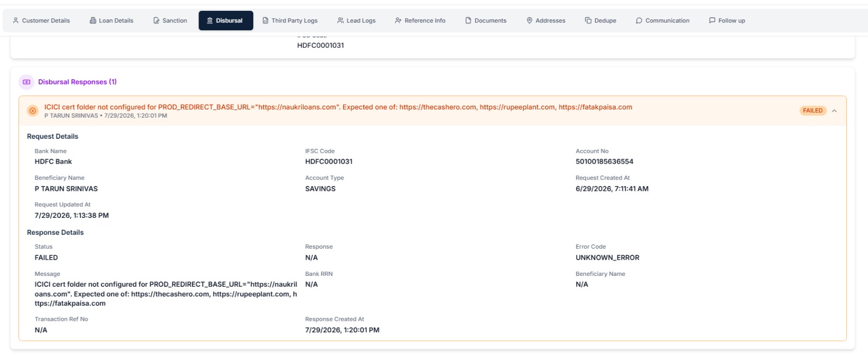
Task: Collapse the failed disbursal response chevron
Action: click(x=834, y=111)
